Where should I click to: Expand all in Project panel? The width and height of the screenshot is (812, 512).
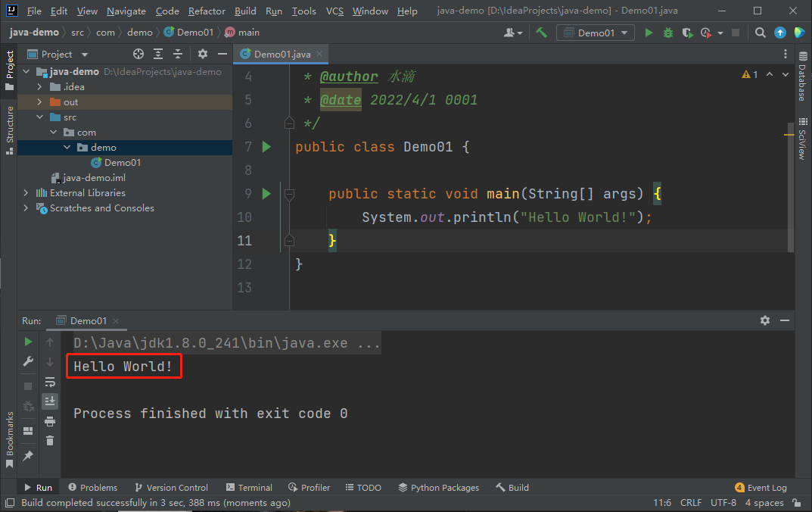[x=158, y=54]
